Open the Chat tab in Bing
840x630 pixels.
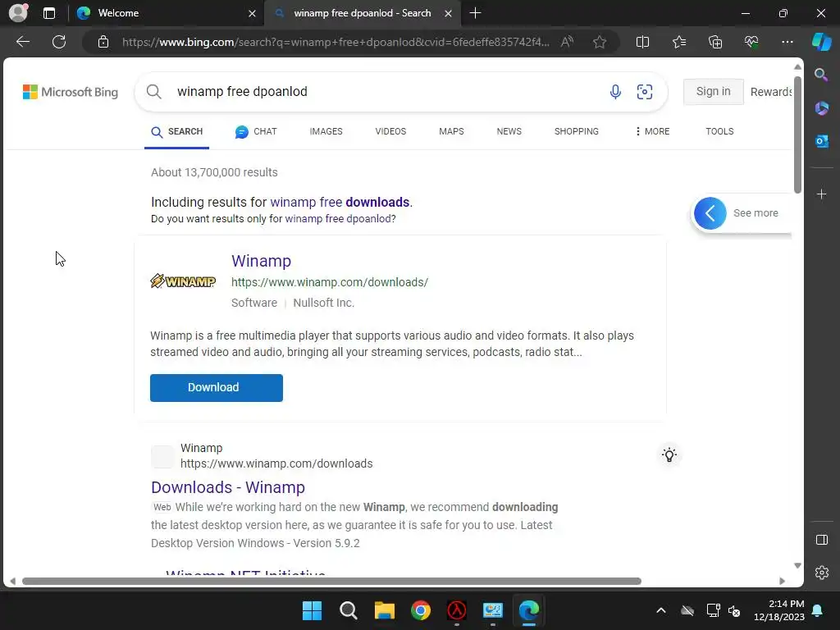tap(256, 131)
